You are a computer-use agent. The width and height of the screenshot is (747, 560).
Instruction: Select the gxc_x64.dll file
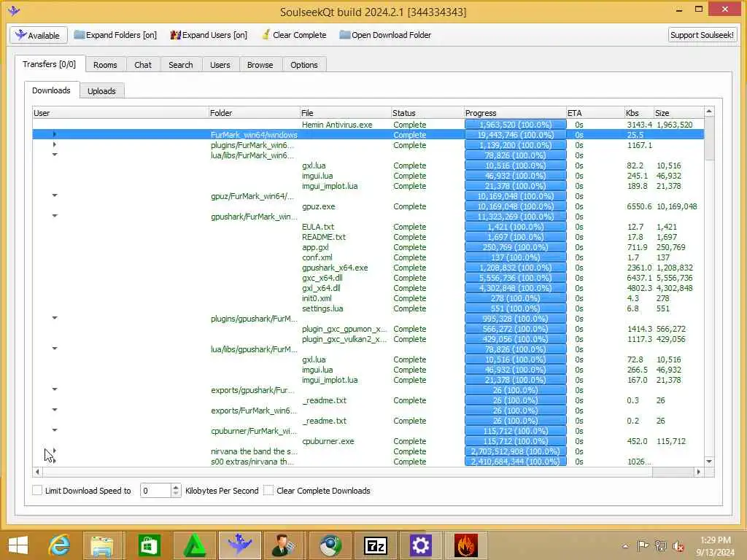tap(322, 278)
